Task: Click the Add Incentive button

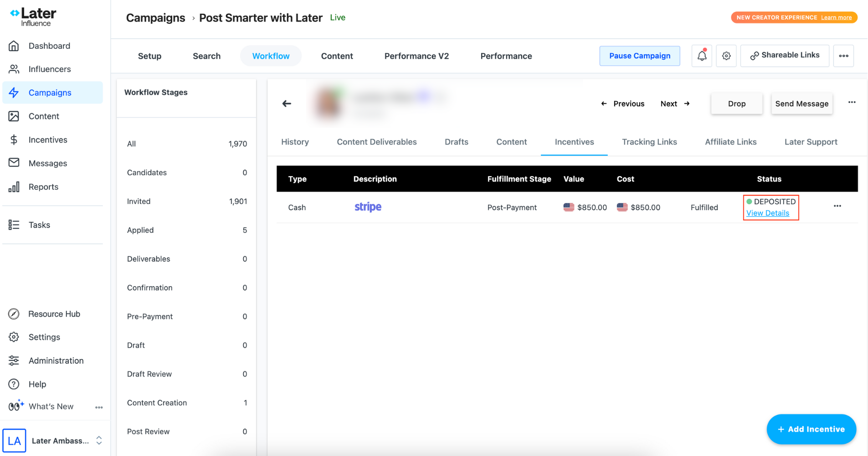Action: [x=811, y=429]
